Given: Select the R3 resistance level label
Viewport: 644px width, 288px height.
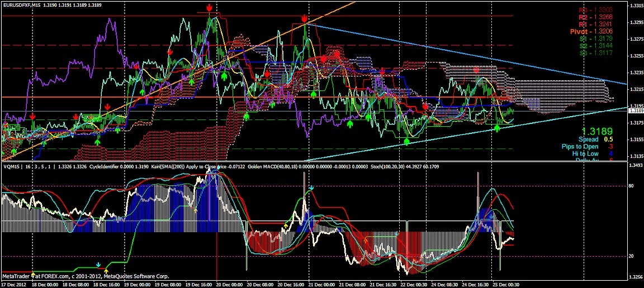Looking at the screenshot, I should pos(583,9).
